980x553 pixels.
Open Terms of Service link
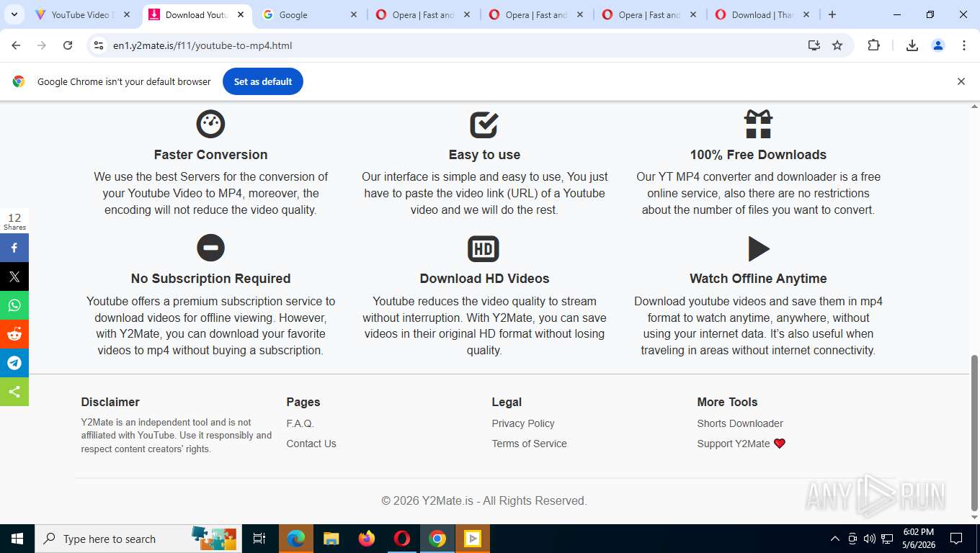pyautogui.click(x=530, y=444)
